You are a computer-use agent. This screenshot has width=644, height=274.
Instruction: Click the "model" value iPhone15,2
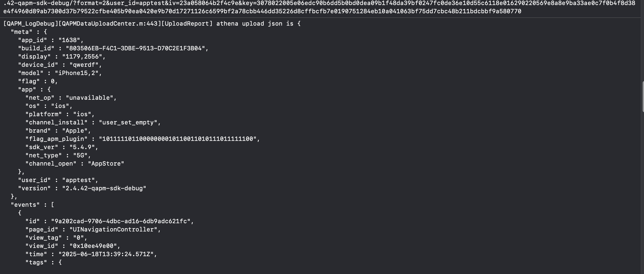77,73
